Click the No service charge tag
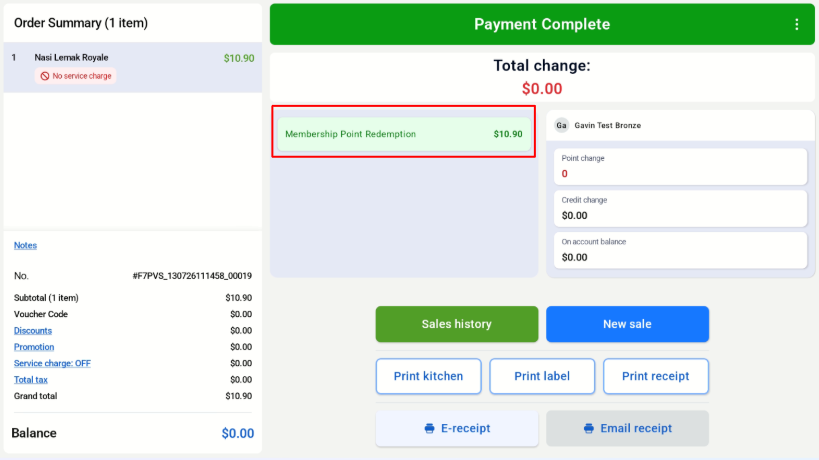The width and height of the screenshot is (819, 460). (76, 76)
